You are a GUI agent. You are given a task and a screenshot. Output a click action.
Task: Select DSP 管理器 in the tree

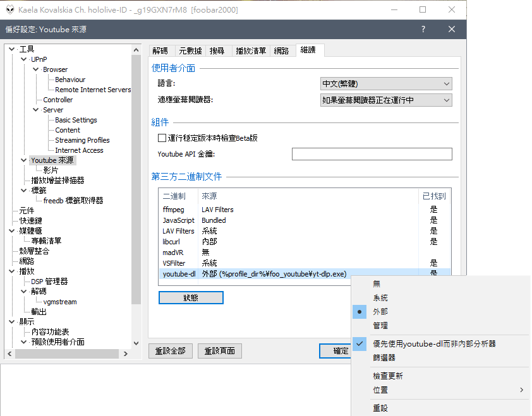pos(49,282)
